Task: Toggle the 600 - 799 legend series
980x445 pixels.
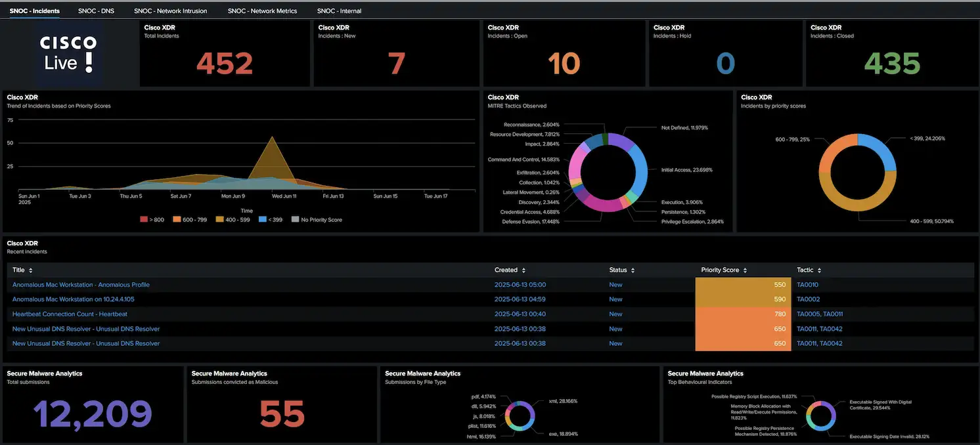Action: (189, 220)
